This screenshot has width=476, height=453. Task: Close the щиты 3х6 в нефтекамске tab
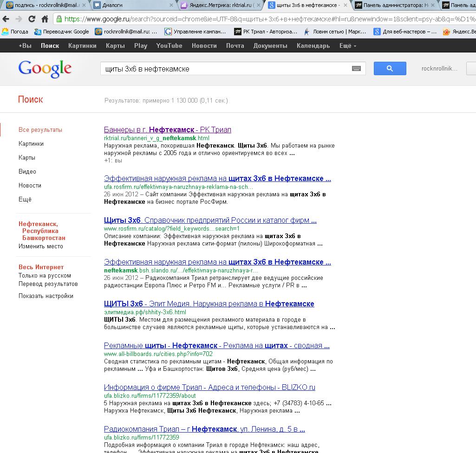(346, 5)
